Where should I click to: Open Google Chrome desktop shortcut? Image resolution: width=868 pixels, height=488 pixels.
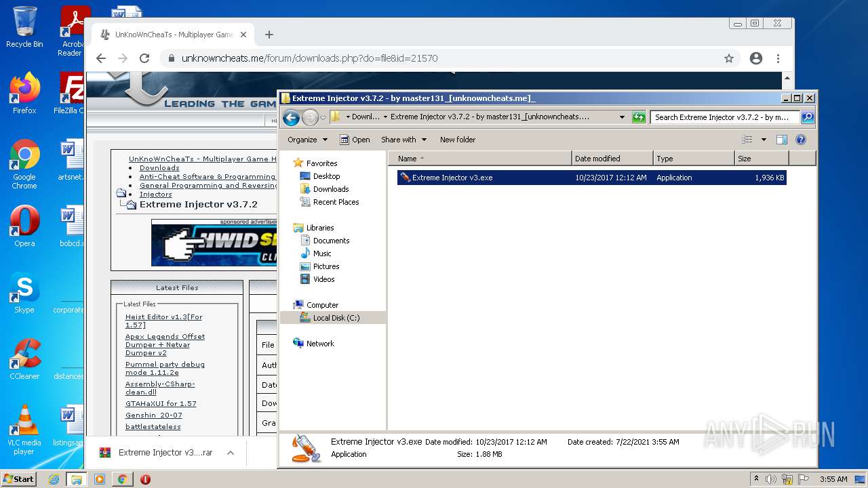tap(24, 164)
